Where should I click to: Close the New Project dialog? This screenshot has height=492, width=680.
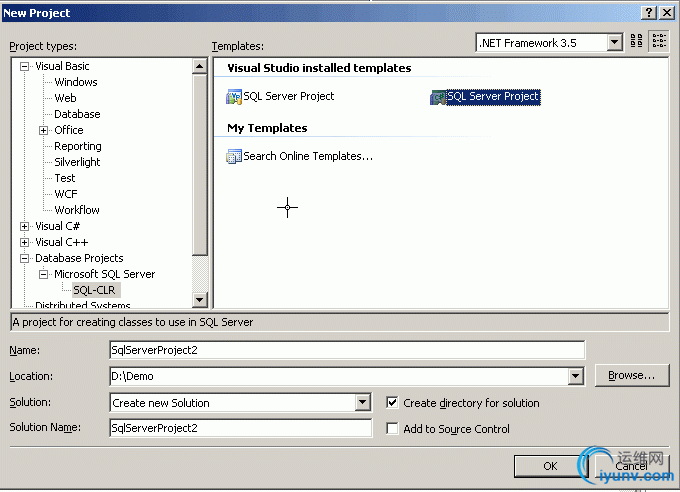coord(667,13)
